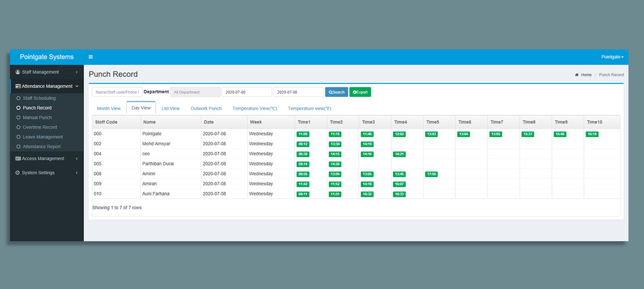Click Pointgate's 11:00 punch badge
Viewport: 644px width, 289px height.
303,134
